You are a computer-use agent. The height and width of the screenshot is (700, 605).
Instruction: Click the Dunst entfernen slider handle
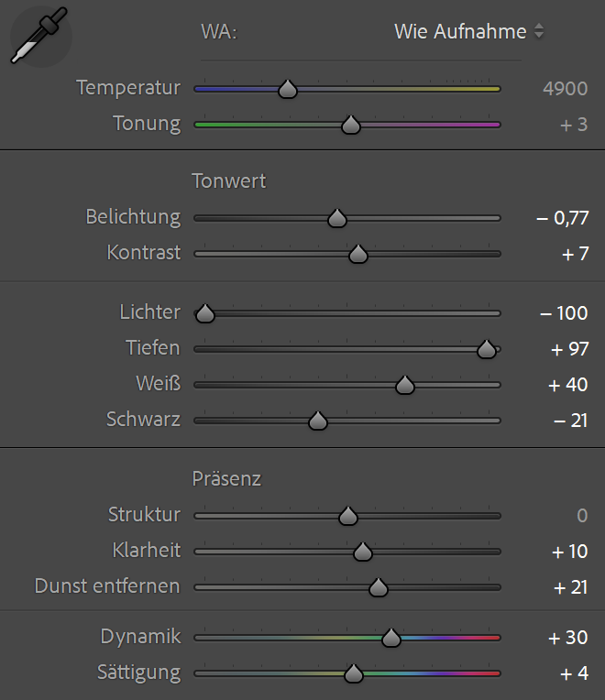pos(378,587)
